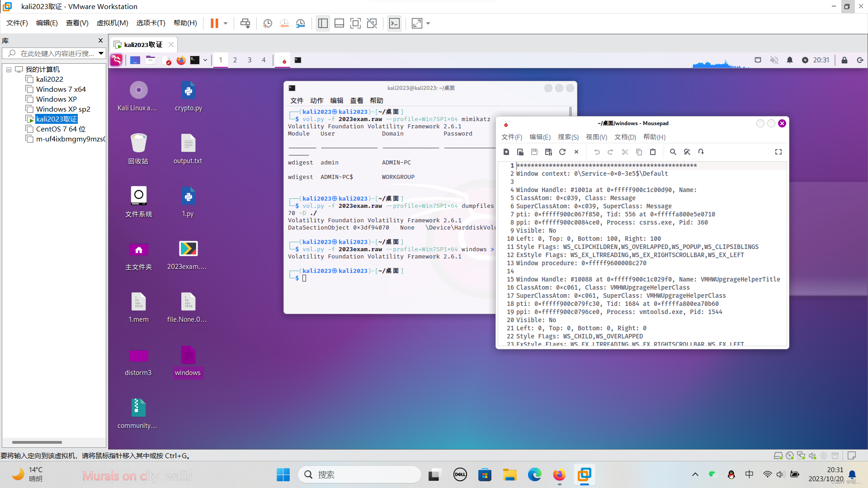This screenshot has width=868, height=488.
Task: Click send Ctrl+Alt+Del toolbar icon
Action: point(245,23)
